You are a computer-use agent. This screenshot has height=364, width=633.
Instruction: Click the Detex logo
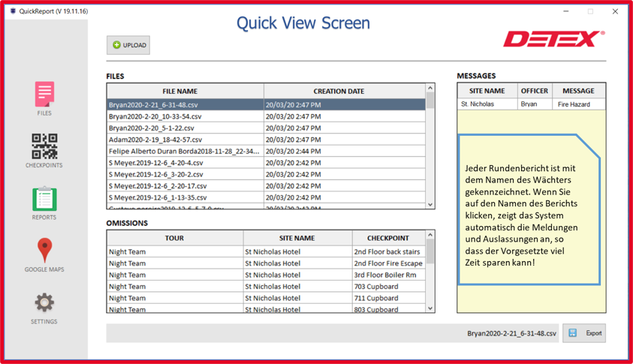[553, 39]
